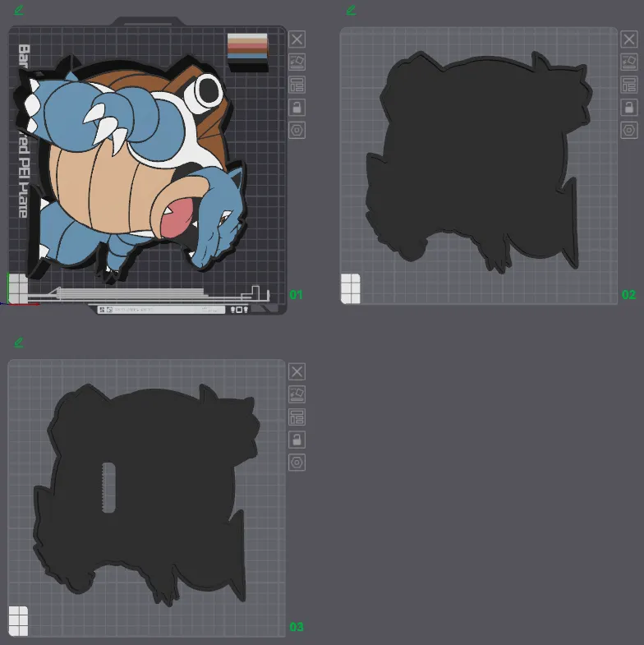The height and width of the screenshot is (645, 644).
Task: Open plate 02 settings hexagon icon
Action: pyautogui.click(x=628, y=131)
